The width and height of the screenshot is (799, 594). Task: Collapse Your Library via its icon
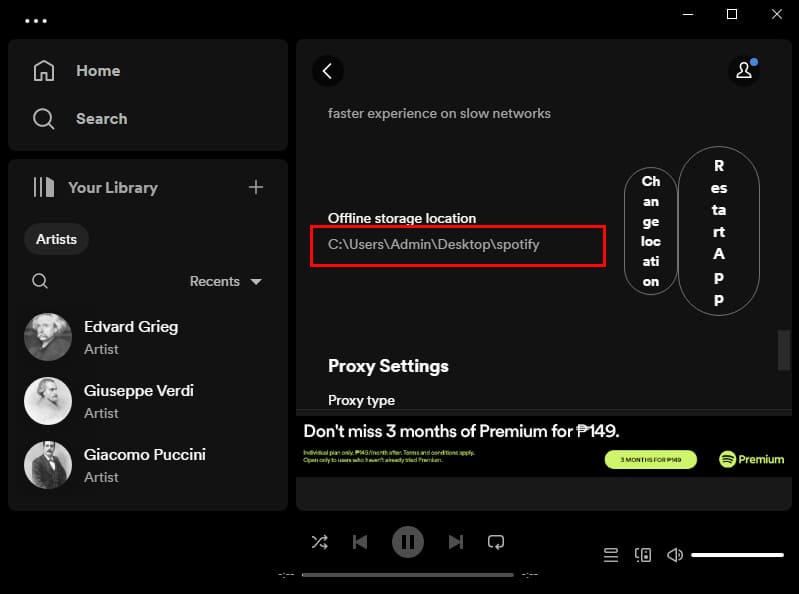point(44,187)
